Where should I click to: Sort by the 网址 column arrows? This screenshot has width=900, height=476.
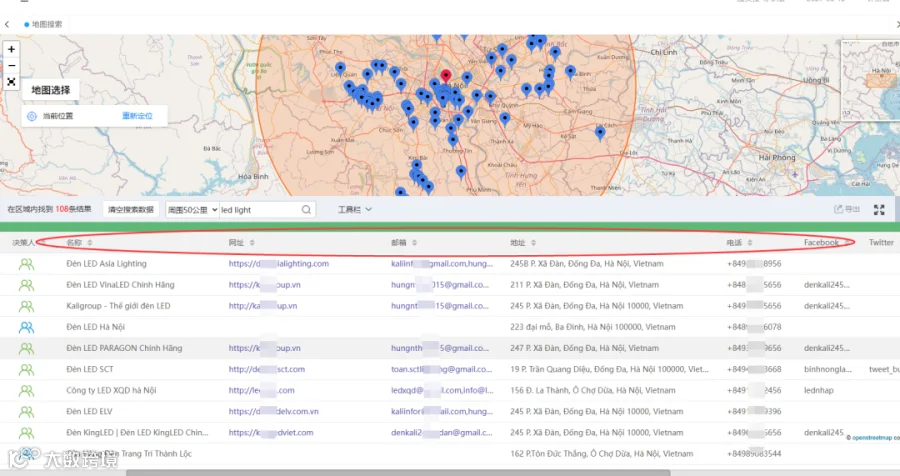252,243
